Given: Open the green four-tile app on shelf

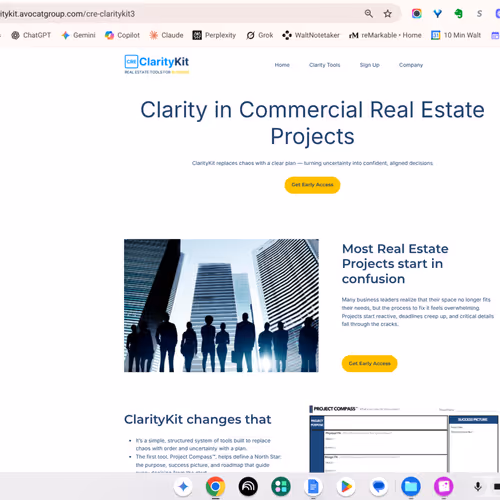Looking at the screenshot, I should [x=281, y=487].
